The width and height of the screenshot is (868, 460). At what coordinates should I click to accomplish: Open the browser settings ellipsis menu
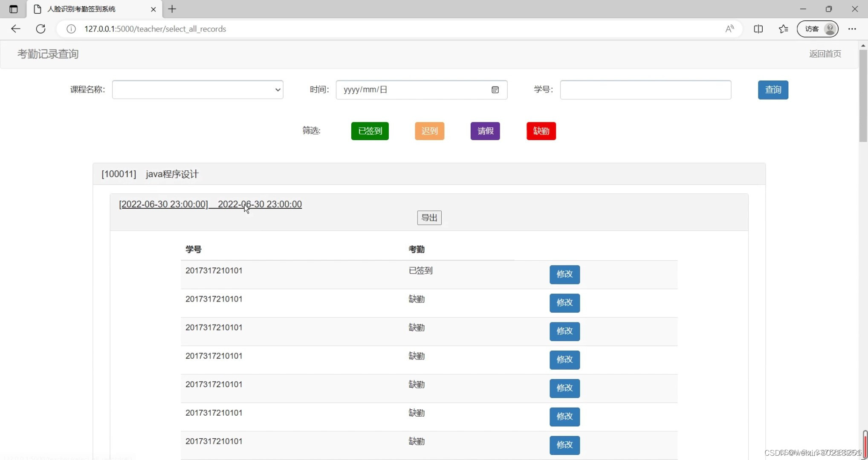[852, 29]
